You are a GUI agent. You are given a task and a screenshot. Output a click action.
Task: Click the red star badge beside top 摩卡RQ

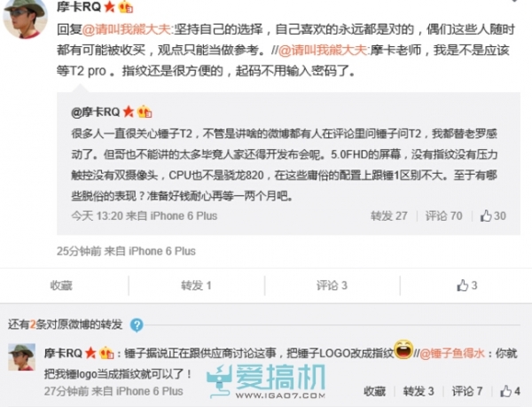(109, 6)
